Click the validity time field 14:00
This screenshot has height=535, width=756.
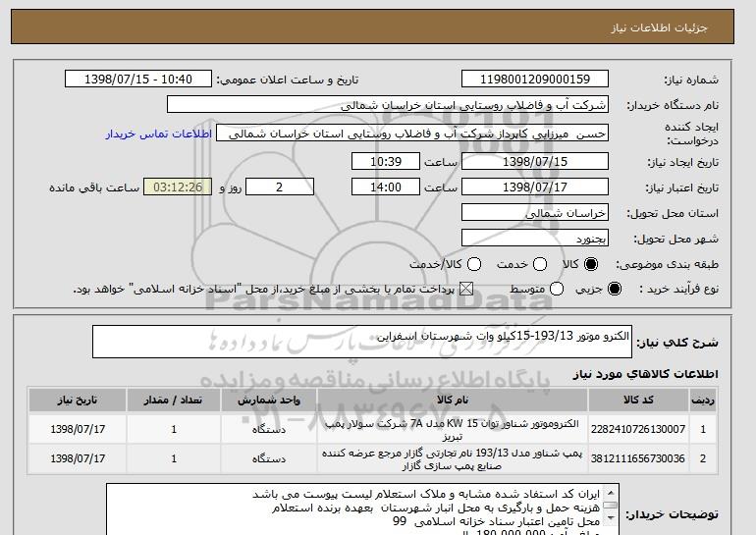386,187
